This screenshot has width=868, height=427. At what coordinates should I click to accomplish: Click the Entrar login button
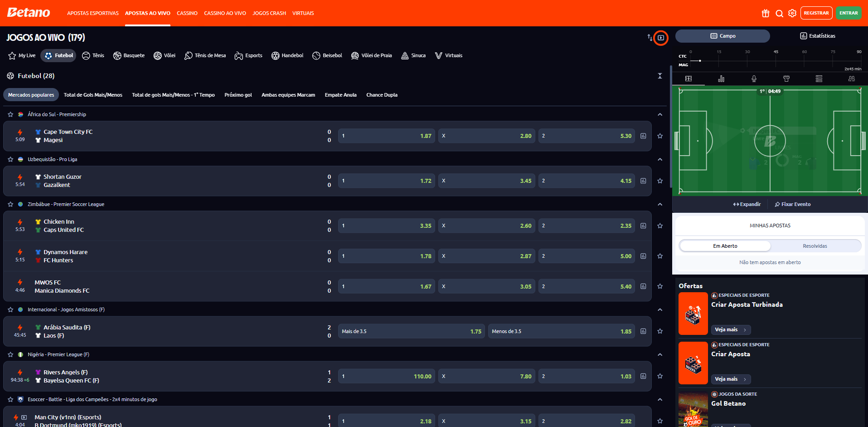tap(849, 13)
